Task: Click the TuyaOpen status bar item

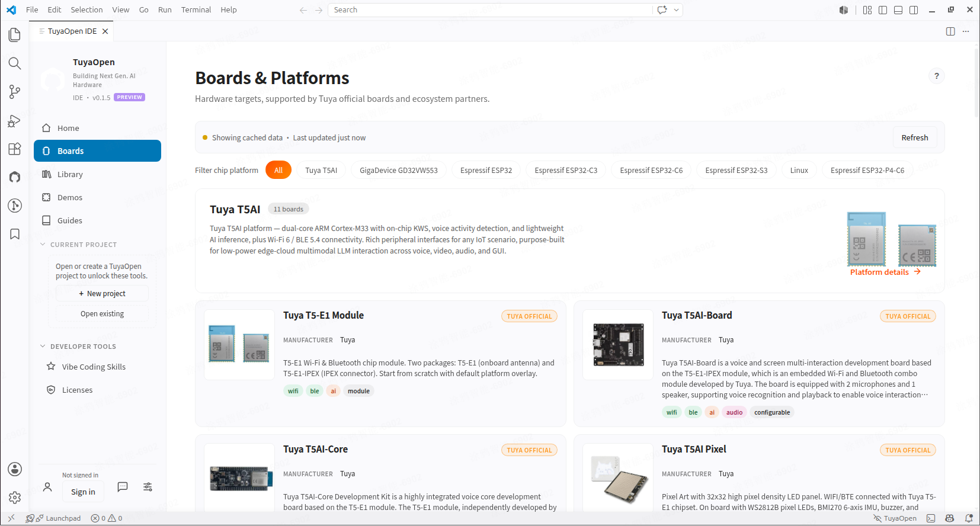Action: [x=895, y=518]
